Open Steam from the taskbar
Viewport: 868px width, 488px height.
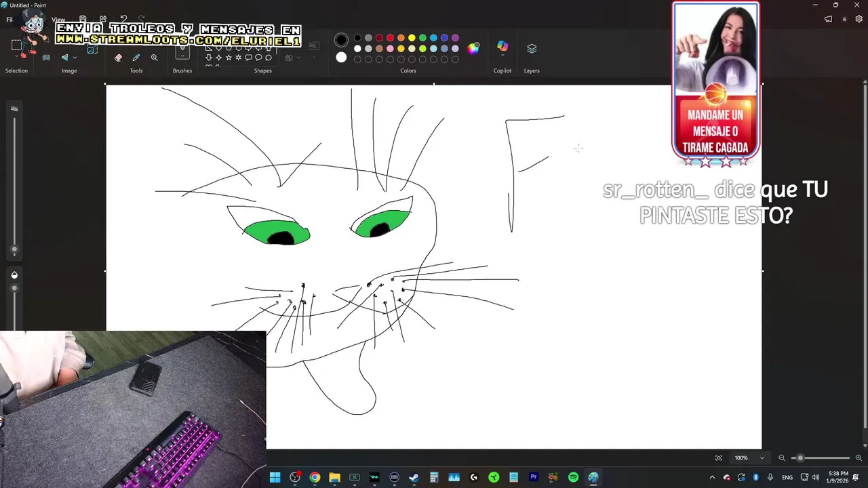(x=414, y=477)
